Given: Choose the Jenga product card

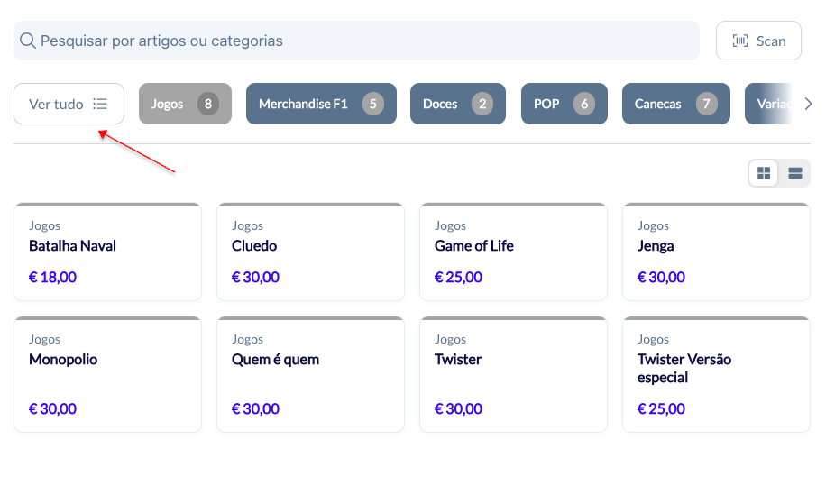Looking at the screenshot, I should coord(716,252).
